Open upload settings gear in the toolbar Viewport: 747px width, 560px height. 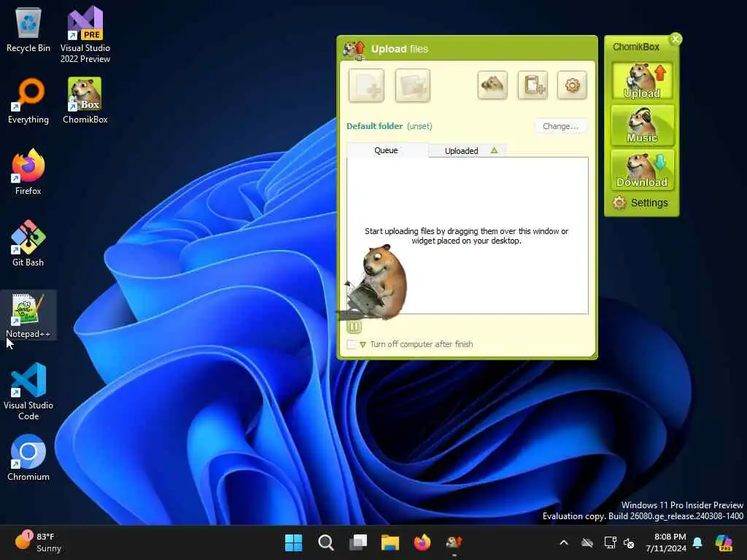(572, 85)
